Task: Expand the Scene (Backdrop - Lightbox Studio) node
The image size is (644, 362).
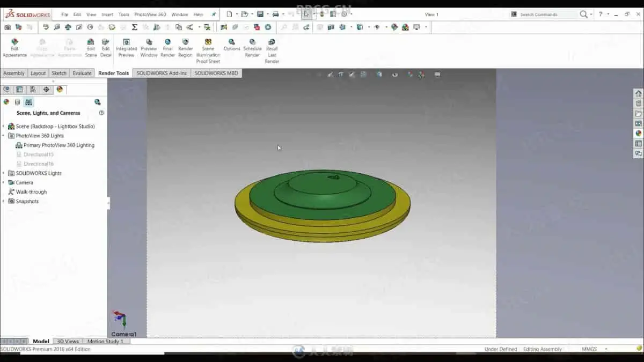Action: coord(3,127)
